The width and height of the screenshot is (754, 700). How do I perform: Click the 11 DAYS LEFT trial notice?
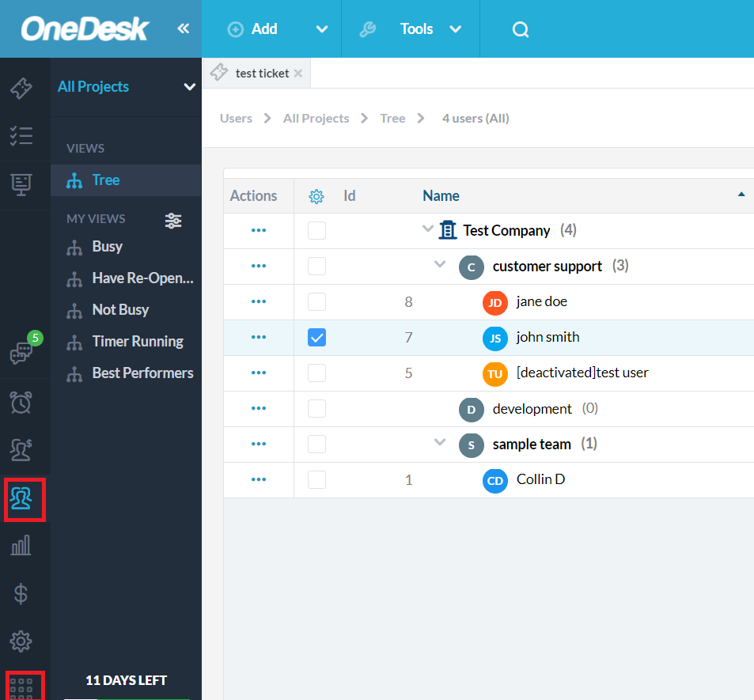tap(126, 680)
